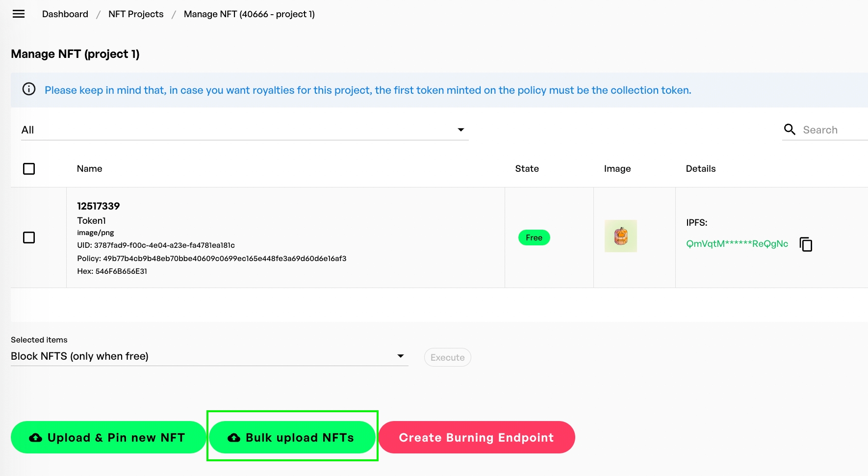This screenshot has height=476, width=868.
Task: Click cloud icon on Upload & Pin button
Action: (x=36, y=438)
